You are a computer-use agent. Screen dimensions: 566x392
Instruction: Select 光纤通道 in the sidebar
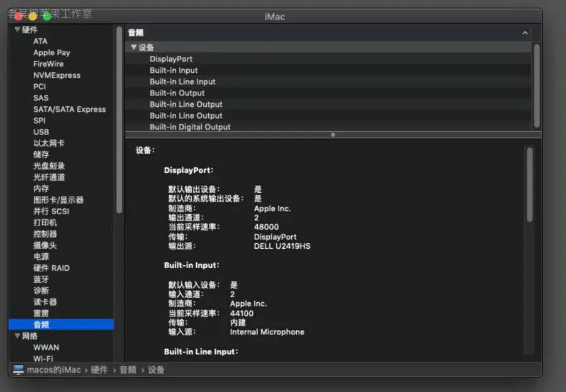(x=49, y=177)
